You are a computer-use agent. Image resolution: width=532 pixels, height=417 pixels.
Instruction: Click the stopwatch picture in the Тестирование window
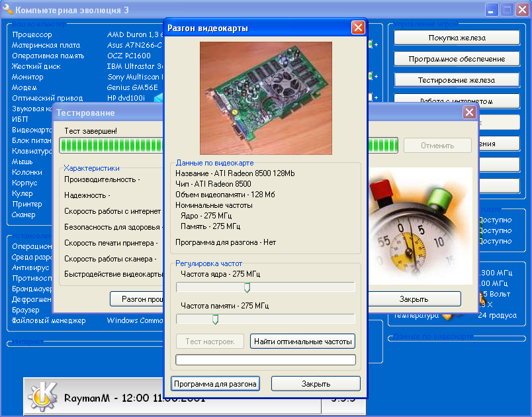click(x=420, y=226)
